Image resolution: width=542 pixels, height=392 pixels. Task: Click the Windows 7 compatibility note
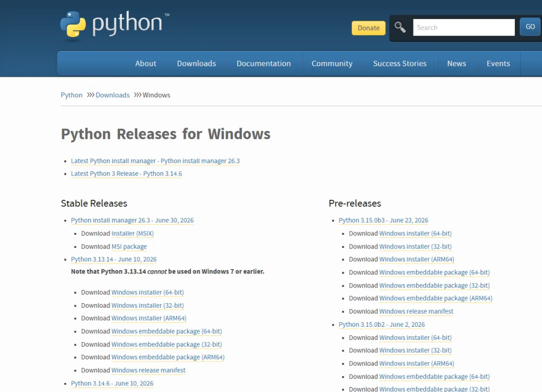(167, 272)
